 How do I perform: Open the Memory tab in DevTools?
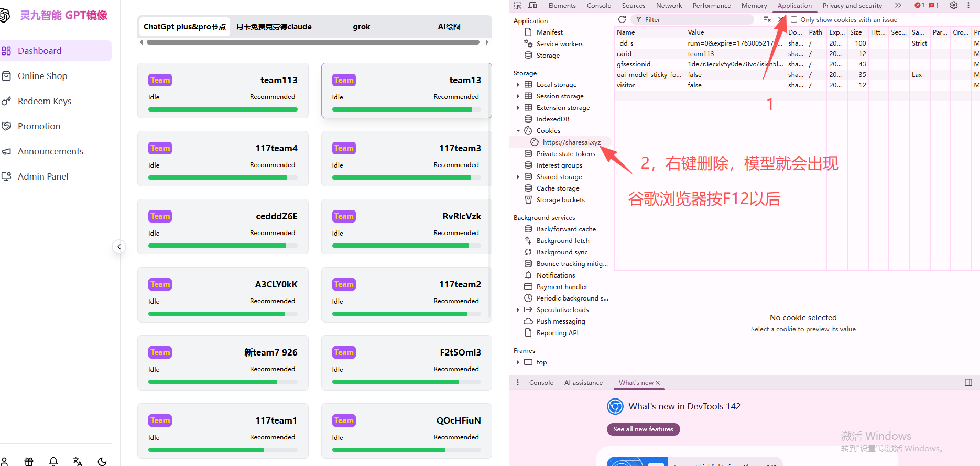[x=754, y=5]
